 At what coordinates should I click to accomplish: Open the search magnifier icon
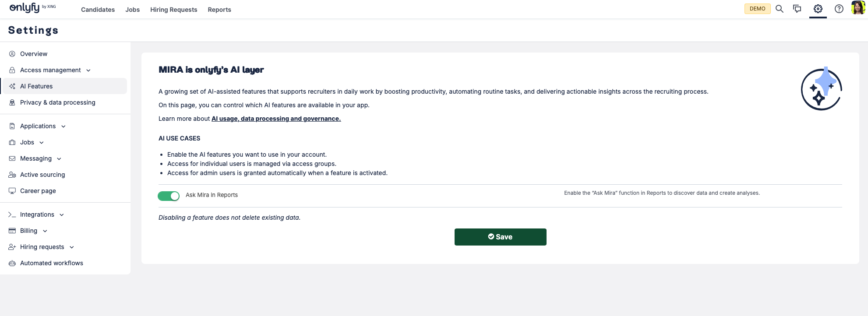[x=779, y=8]
